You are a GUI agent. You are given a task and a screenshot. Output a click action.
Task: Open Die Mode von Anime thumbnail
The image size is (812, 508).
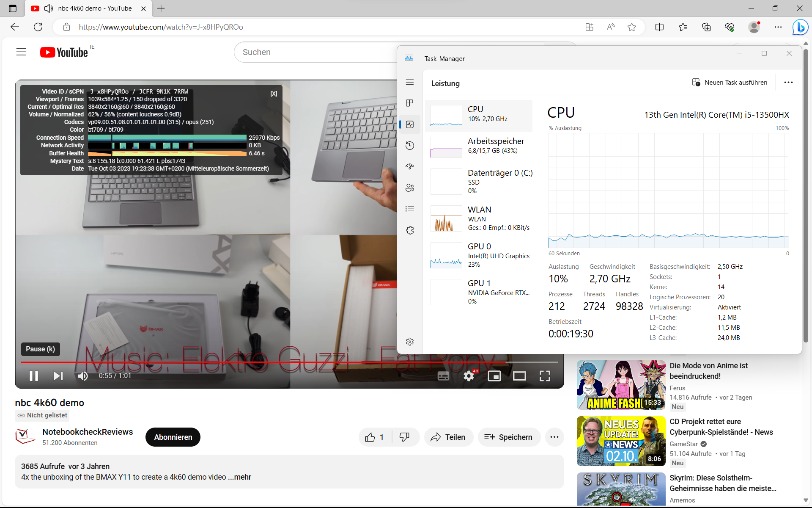[x=621, y=385]
